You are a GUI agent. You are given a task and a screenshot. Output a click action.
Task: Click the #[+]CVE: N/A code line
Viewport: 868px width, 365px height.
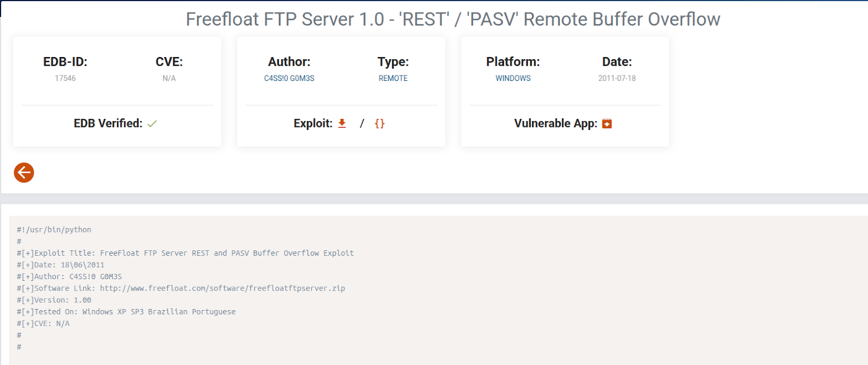click(43, 323)
